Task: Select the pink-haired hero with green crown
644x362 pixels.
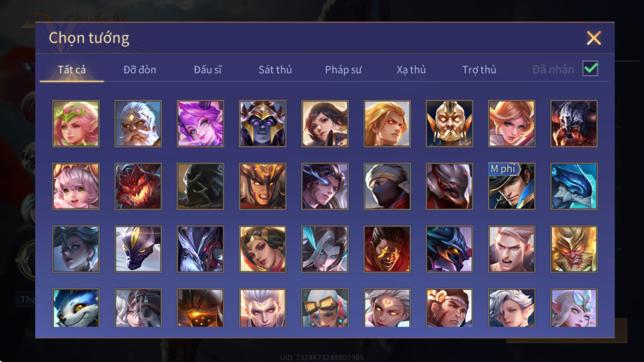Action: [76, 124]
